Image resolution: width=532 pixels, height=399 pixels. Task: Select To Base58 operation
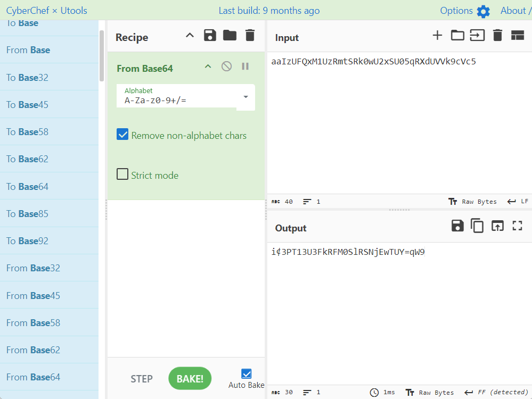(49, 131)
